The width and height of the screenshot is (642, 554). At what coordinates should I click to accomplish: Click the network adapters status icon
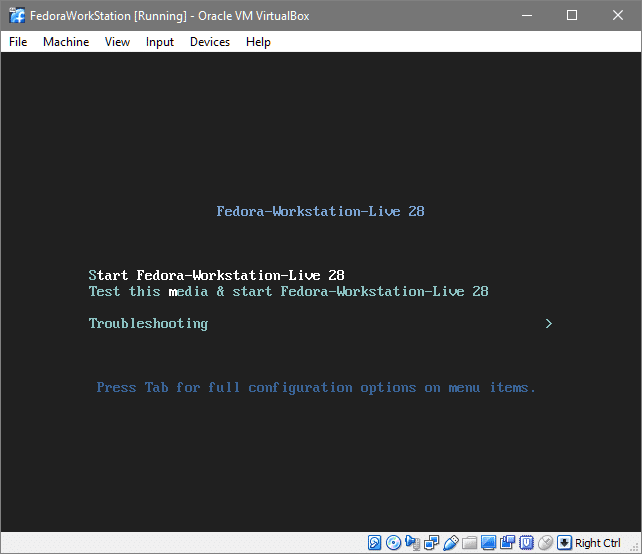point(432,543)
